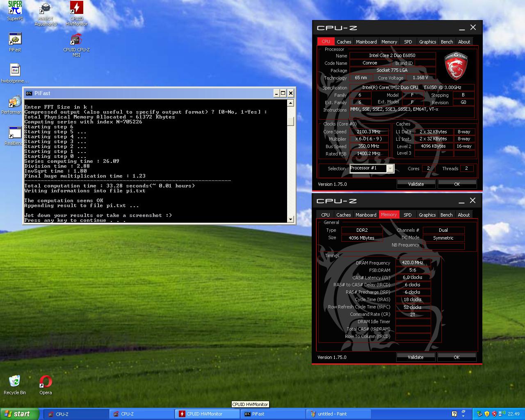Click the FSB:DRAM ratio 5:6 value
Screen dimensions: 525x420
tap(413, 270)
